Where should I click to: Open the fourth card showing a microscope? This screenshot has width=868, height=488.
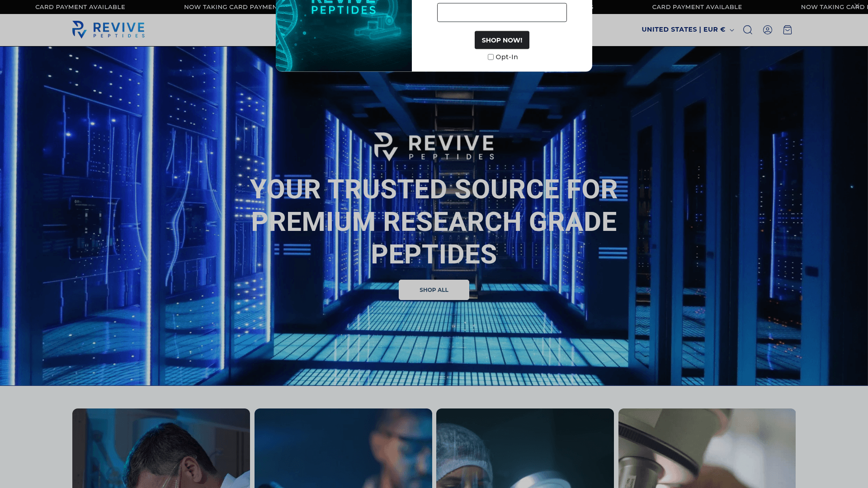[707, 448]
